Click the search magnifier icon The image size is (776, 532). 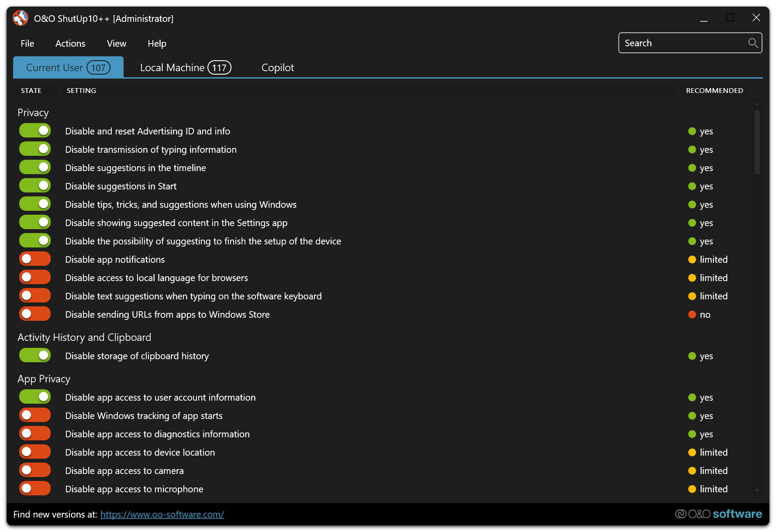coord(752,43)
